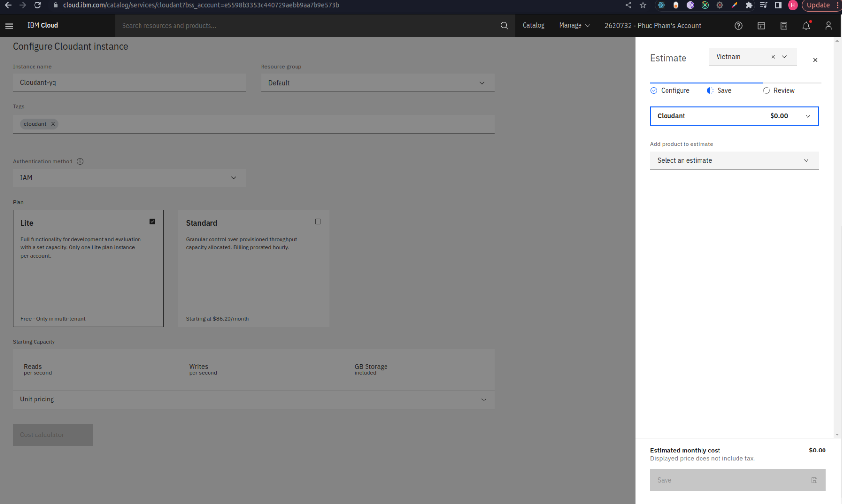The image size is (842, 504).
Task: Open the Authentication method IAM dropdown
Action: (129, 178)
